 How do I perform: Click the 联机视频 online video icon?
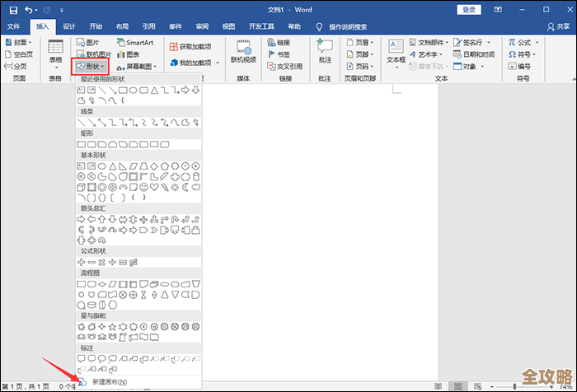(243, 51)
